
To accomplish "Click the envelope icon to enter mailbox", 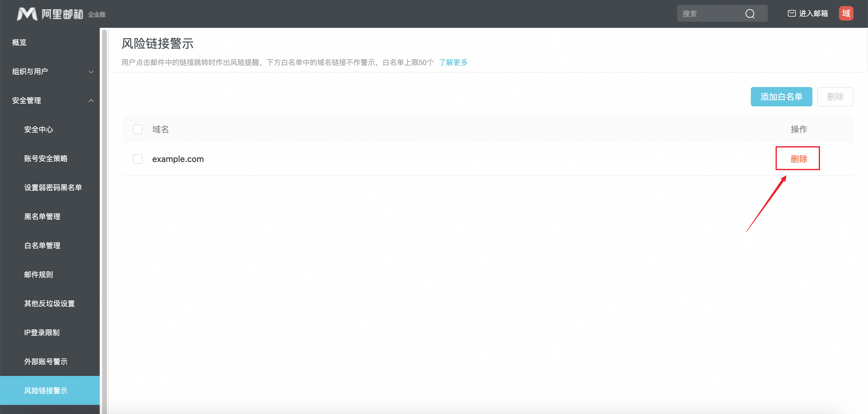I will [792, 14].
